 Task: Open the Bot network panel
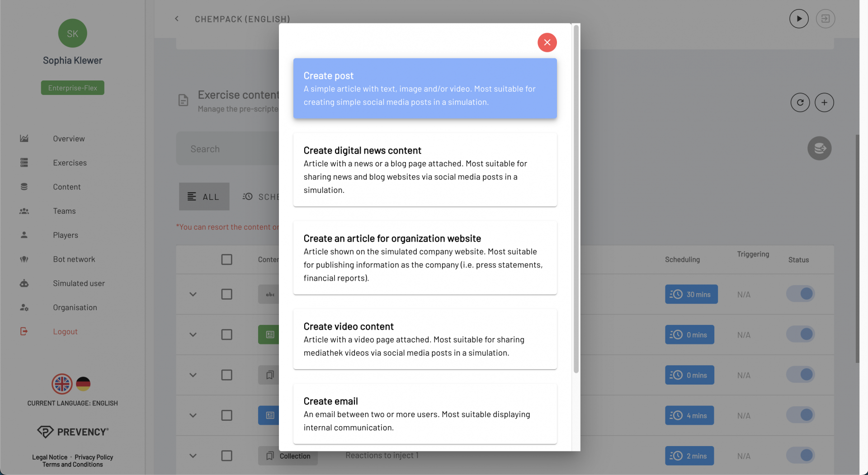tap(74, 259)
